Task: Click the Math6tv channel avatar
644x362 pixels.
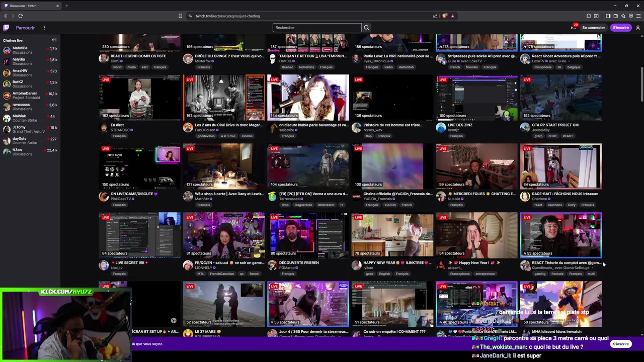Action: point(188,197)
